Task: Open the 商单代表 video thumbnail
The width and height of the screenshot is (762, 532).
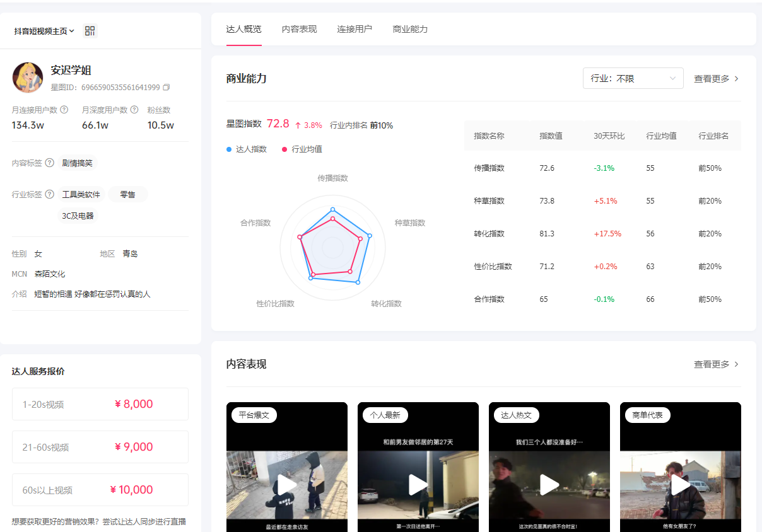Action: point(681,484)
